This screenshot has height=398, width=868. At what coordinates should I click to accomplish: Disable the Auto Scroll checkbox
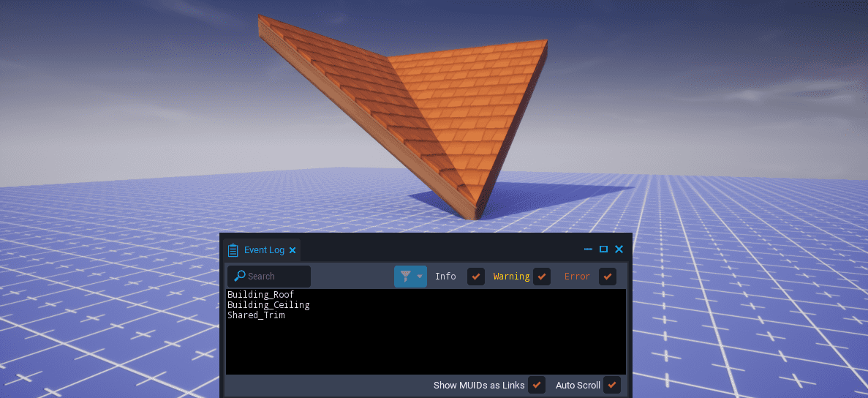(x=612, y=385)
